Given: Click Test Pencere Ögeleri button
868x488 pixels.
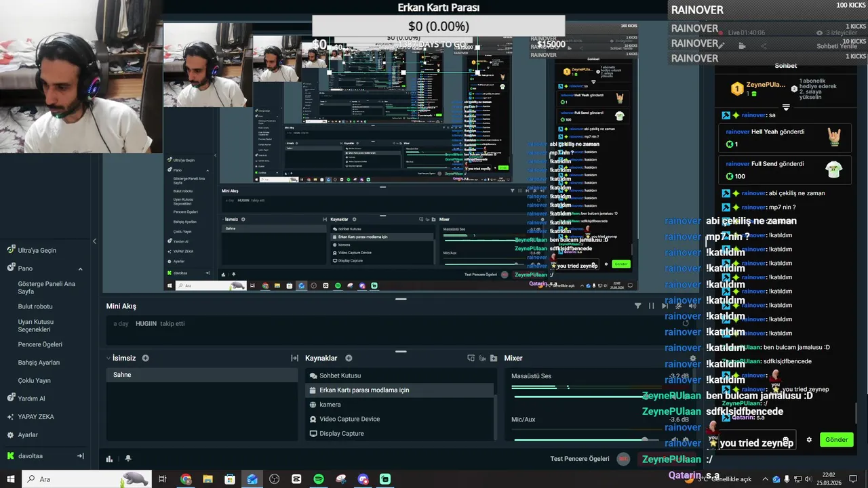Looking at the screenshot, I should coord(579,459).
